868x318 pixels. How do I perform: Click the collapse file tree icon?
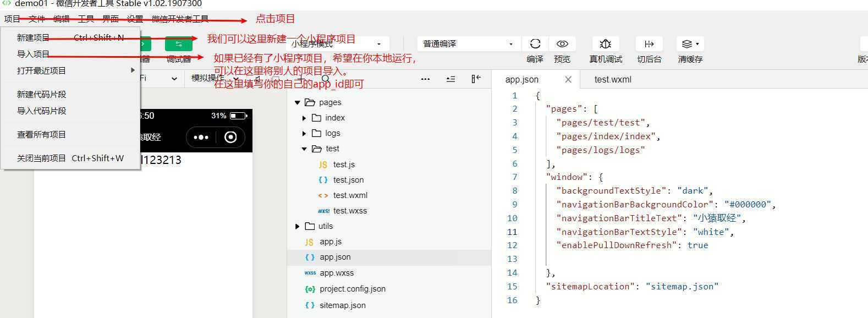point(476,79)
